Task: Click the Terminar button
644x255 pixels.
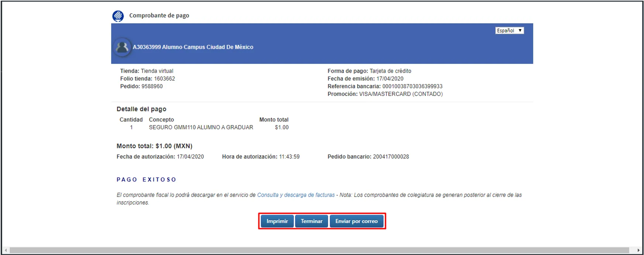Action: pyautogui.click(x=311, y=221)
